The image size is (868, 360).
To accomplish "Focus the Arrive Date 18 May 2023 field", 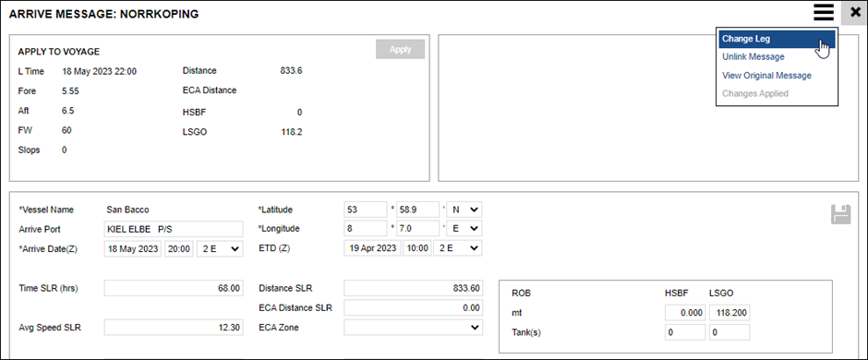I will (132, 249).
